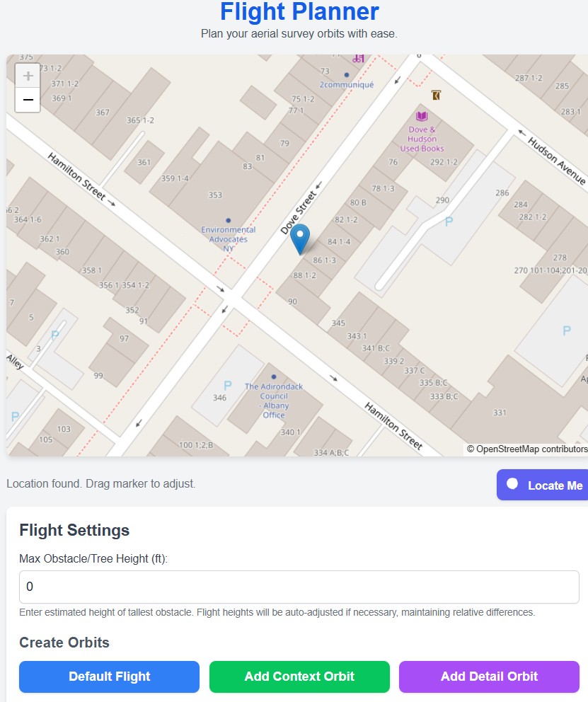Click the Dove & Hudson Used Books icon

(422, 117)
